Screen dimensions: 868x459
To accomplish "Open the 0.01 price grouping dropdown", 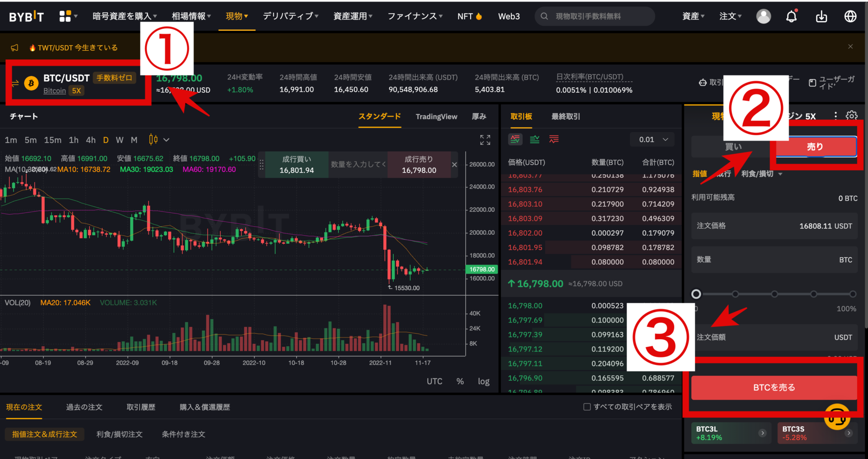I will (653, 139).
